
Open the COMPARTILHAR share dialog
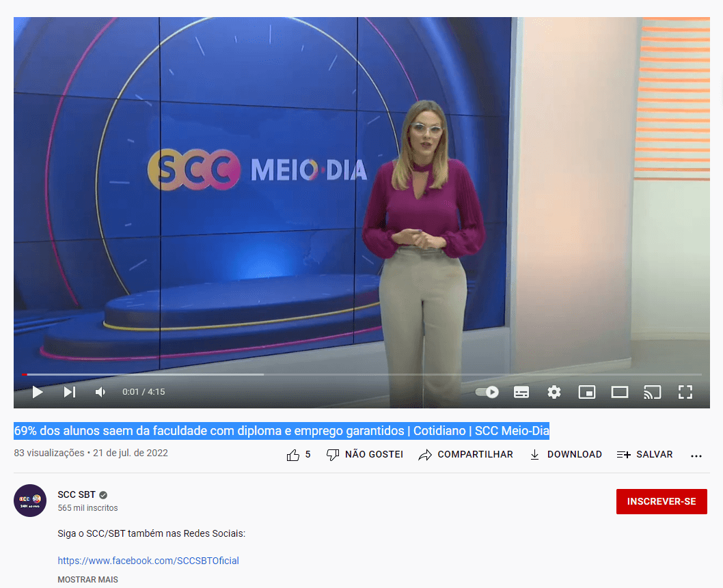click(x=465, y=455)
